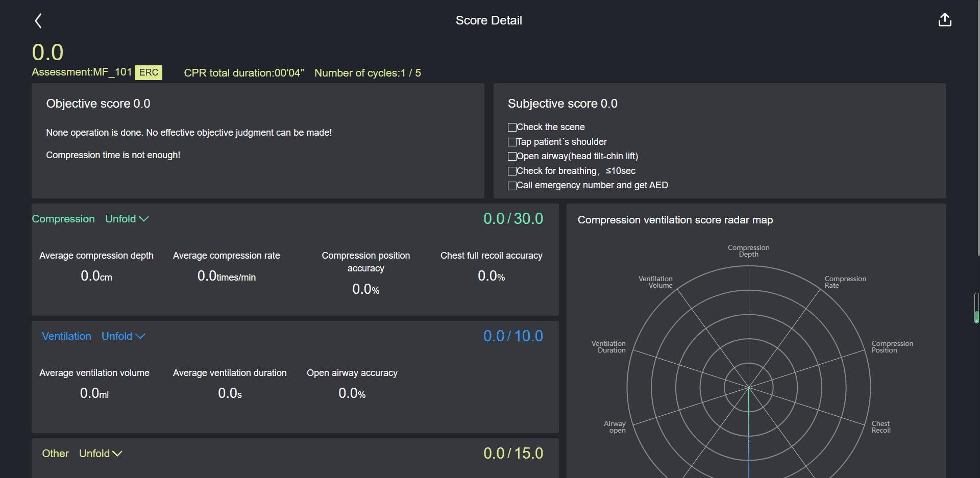Viewport: 980px width, 478px height.
Task: Click the Compression score 0.0/30.0 value
Action: point(513,218)
